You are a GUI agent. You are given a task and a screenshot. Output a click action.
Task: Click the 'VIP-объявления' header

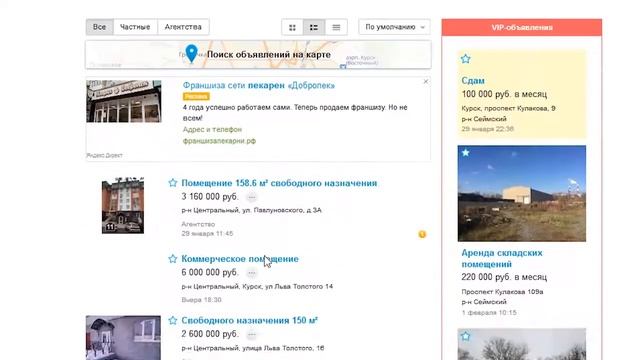pyautogui.click(x=522, y=27)
